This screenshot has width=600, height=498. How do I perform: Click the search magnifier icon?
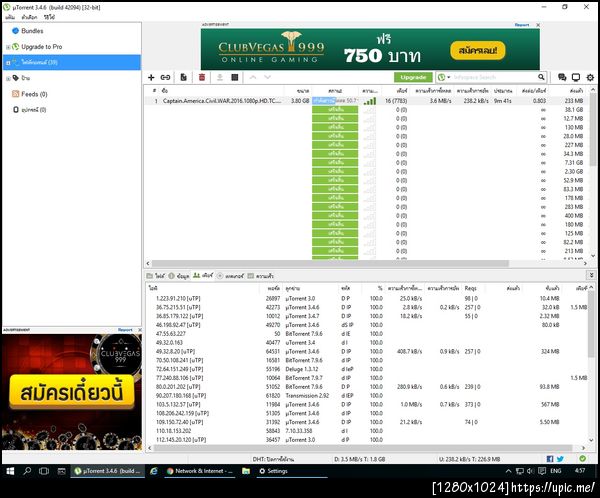point(541,77)
